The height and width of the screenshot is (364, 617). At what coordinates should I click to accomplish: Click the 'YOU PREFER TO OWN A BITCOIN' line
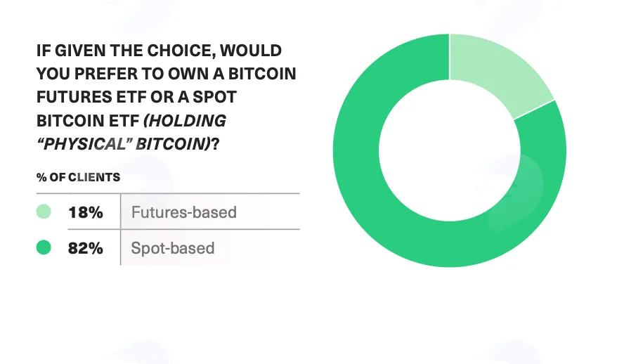click(166, 74)
